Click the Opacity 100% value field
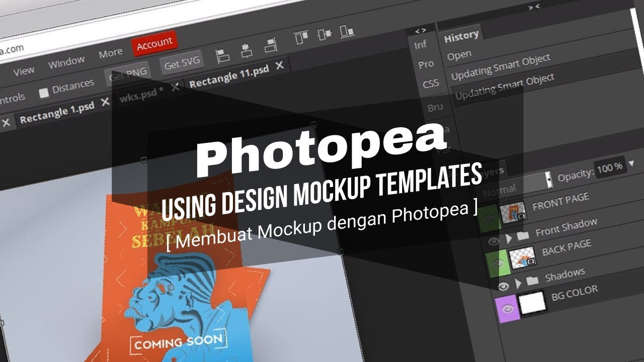 (609, 167)
